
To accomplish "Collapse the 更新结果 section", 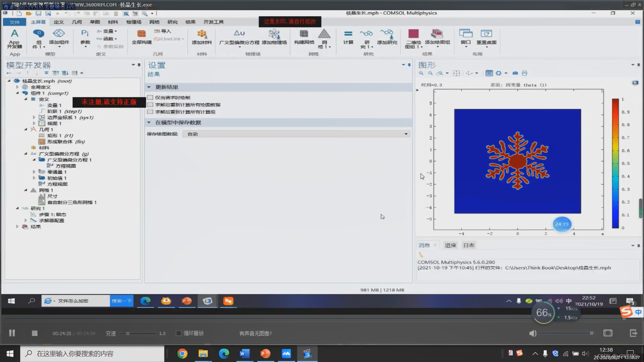I will click(x=149, y=87).
